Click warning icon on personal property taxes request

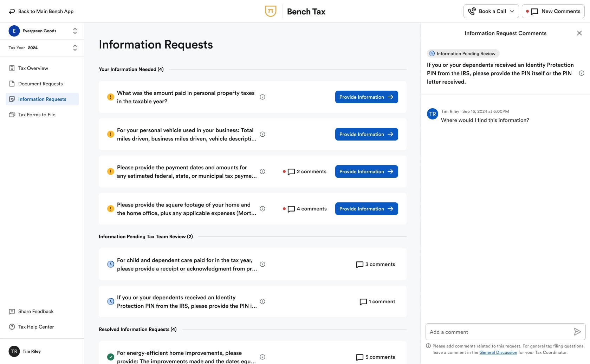pyautogui.click(x=110, y=97)
